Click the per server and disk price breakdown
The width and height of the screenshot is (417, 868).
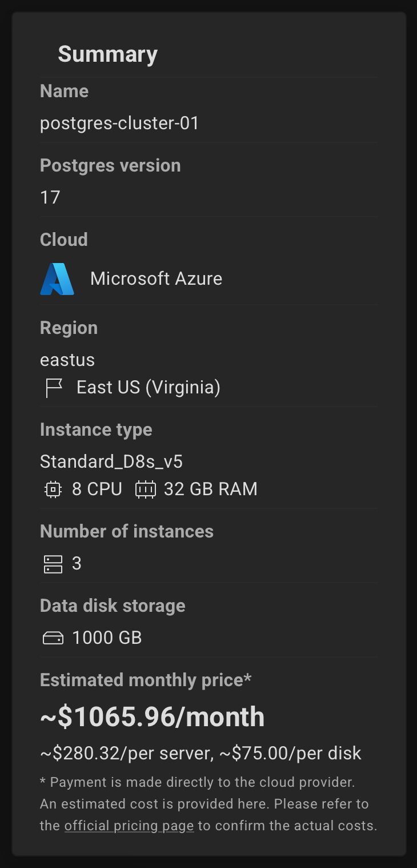[x=201, y=753]
